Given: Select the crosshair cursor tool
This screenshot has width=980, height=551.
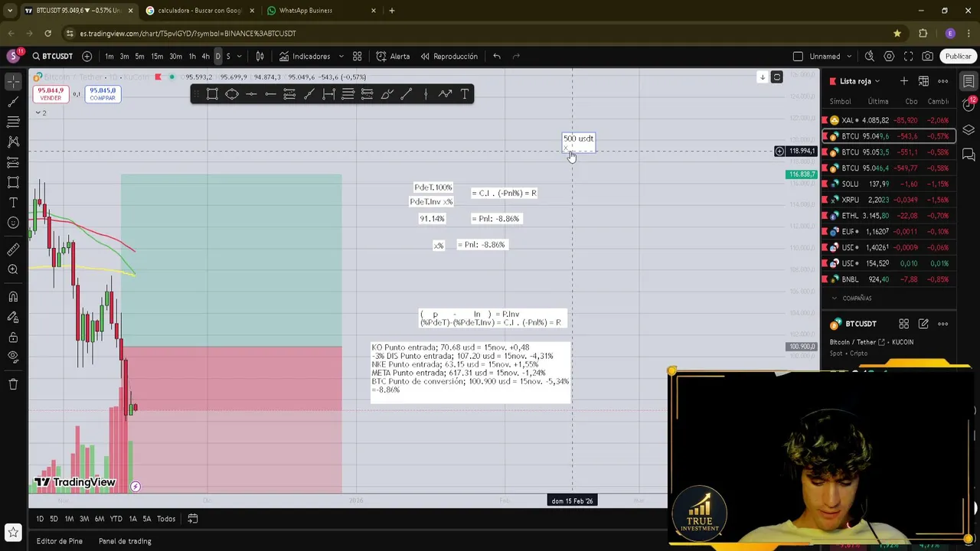Looking at the screenshot, I should pyautogui.click(x=13, y=81).
